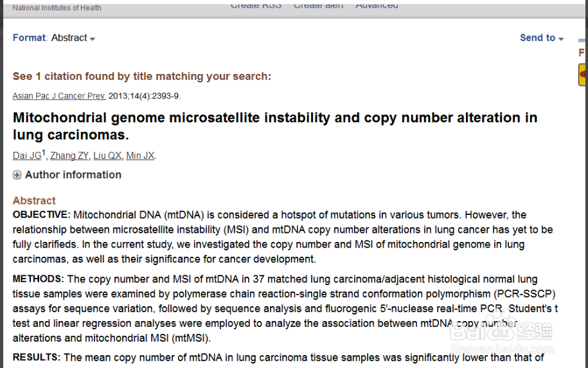This screenshot has width=588, height=368.
Task: Open the Send to menu
Action: [538, 38]
